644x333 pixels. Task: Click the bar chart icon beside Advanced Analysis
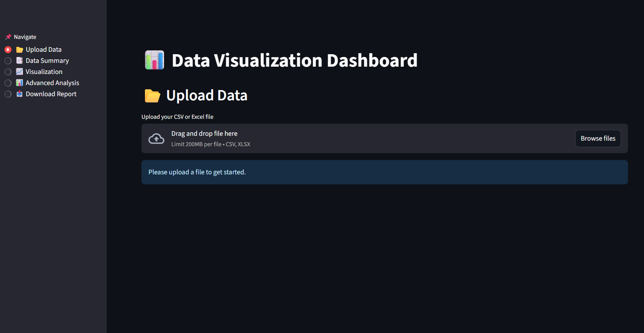click(20, 83)
